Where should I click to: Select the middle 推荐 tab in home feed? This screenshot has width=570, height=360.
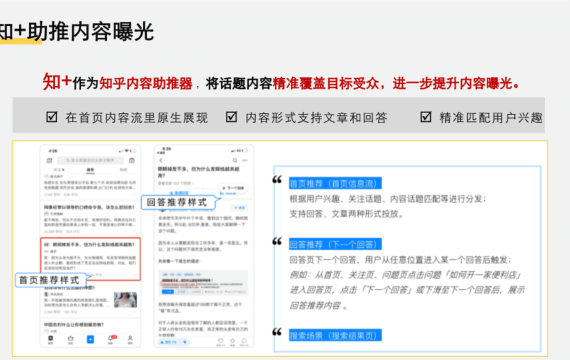(90, 170)
